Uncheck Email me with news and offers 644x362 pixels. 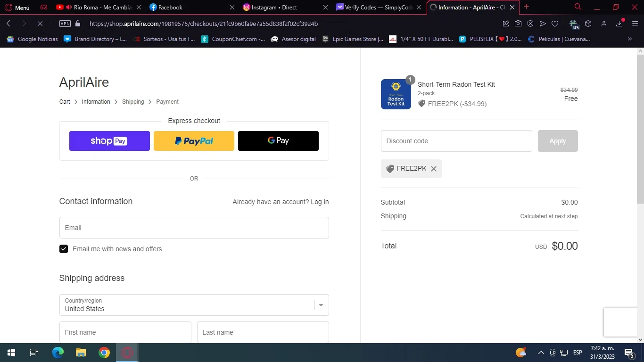(64, 249)
